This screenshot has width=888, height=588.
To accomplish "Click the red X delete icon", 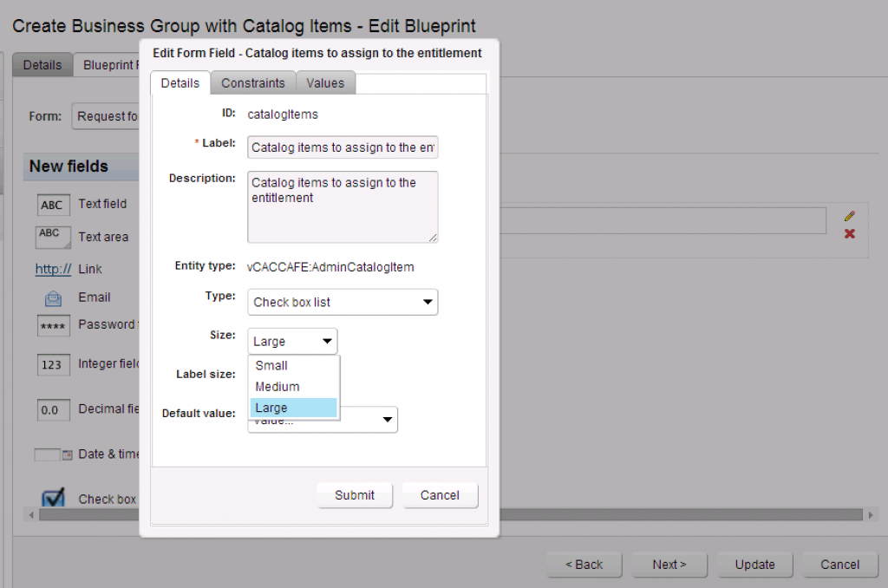I will [850, 234].
